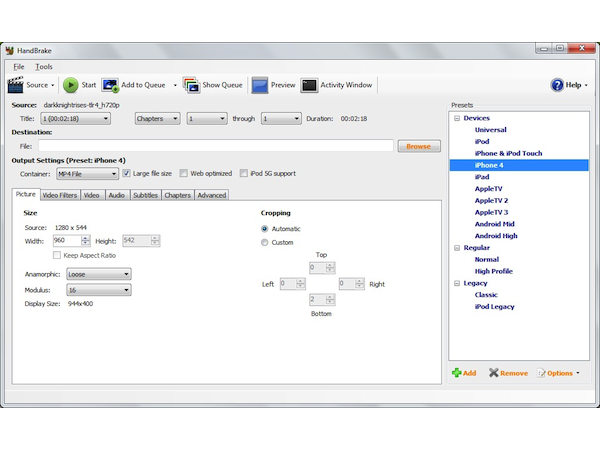Click the Remove preset X icon
Image resolution: width=600 pixels, height=450 pixels.
pos(494,373)
